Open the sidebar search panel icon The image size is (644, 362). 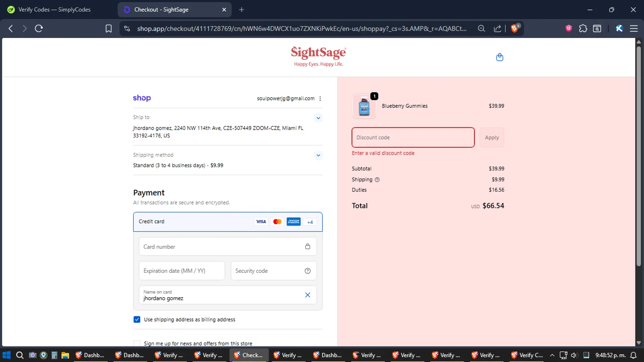point(597,28)
